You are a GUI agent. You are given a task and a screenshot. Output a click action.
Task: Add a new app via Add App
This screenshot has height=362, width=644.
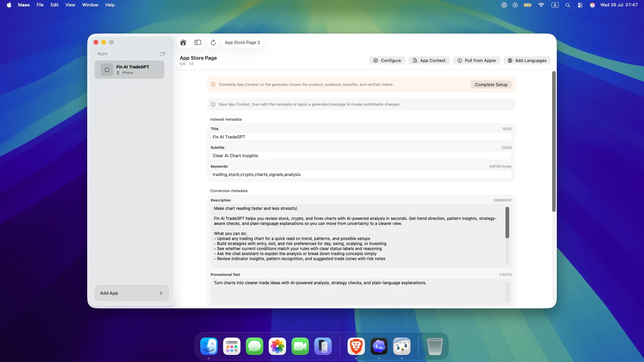[131, 293]
